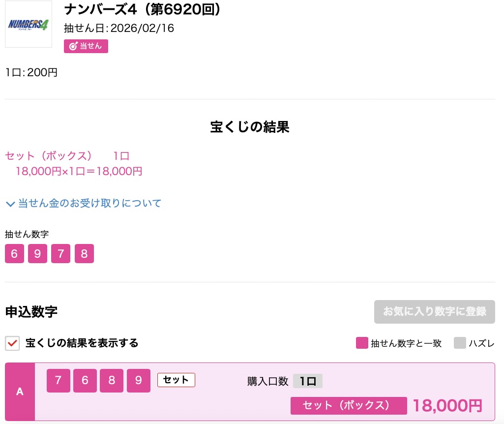This screenshot has height=424, width=504.
Task: Click the 1口 purchase count badge
Action: [x=308, y=381]
